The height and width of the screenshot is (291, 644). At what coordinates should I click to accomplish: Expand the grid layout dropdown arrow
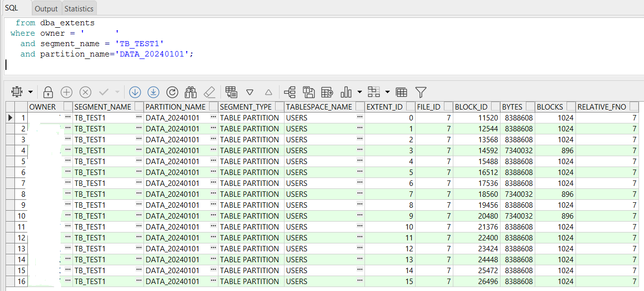(387, 92)
